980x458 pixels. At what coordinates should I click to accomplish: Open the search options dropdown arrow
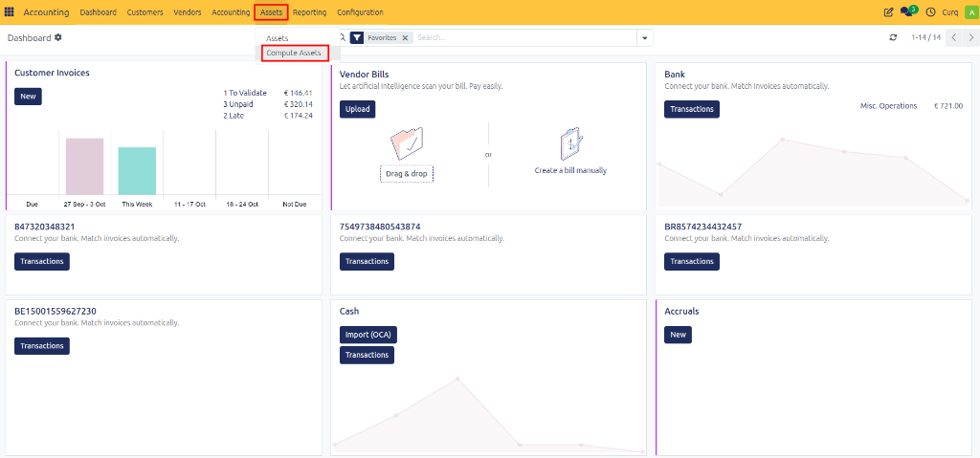(644, 37)
